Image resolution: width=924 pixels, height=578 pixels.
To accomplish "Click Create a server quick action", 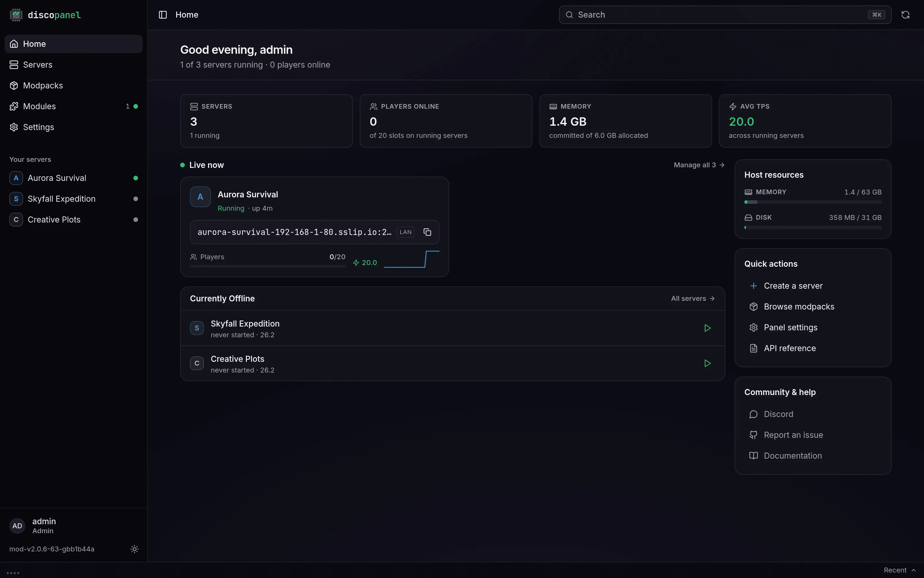I will 813,286.
